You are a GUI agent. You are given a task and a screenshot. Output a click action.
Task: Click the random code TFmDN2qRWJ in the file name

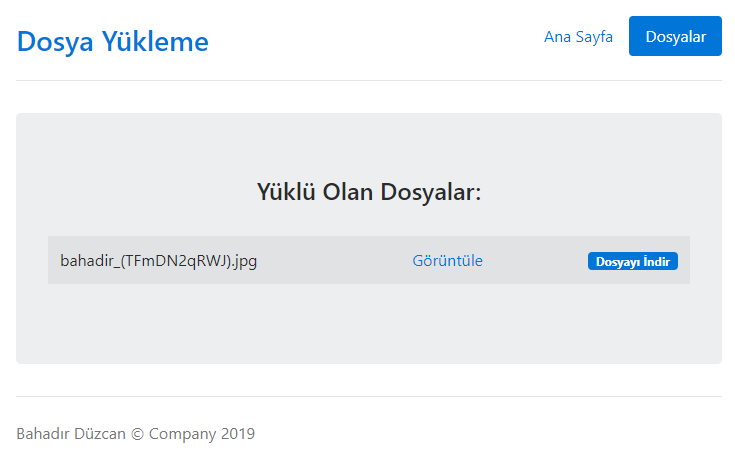[175, 261]
